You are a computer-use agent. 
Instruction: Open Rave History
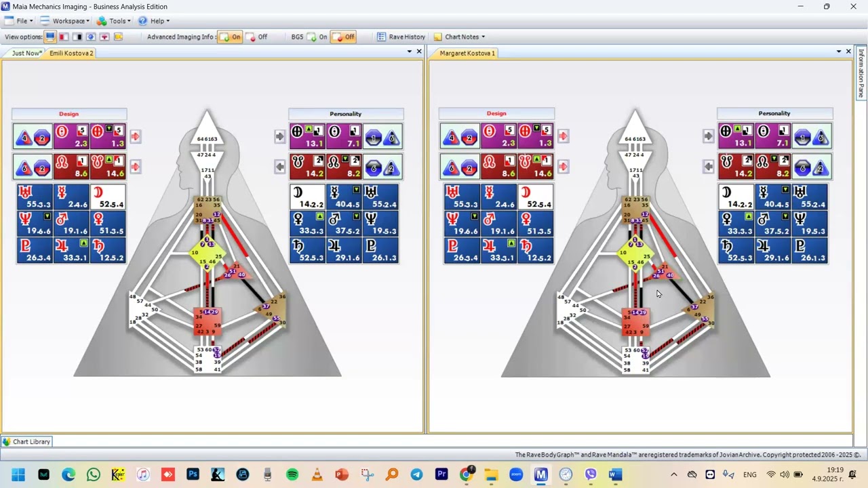(401, 37)
